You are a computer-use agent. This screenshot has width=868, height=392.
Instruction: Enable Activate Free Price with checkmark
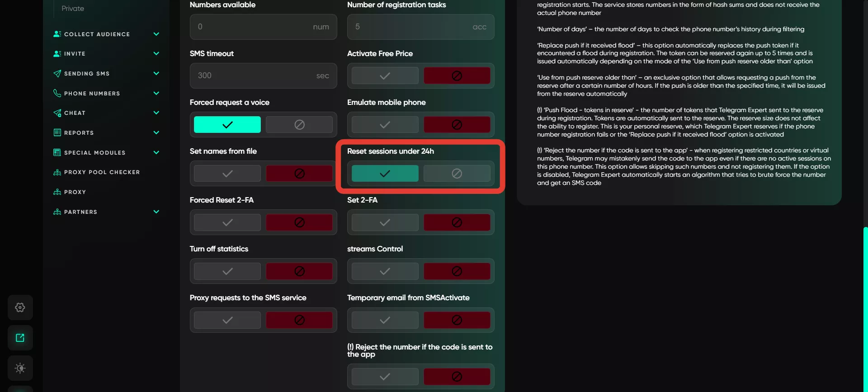click(x=385, y=76)
